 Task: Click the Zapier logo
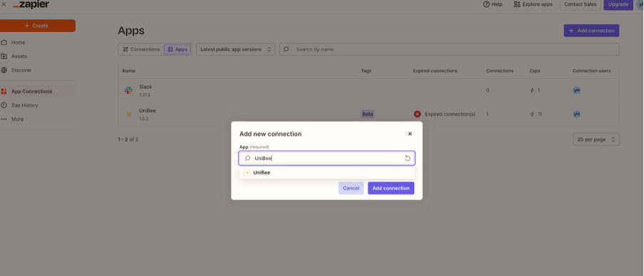[31, 4]
